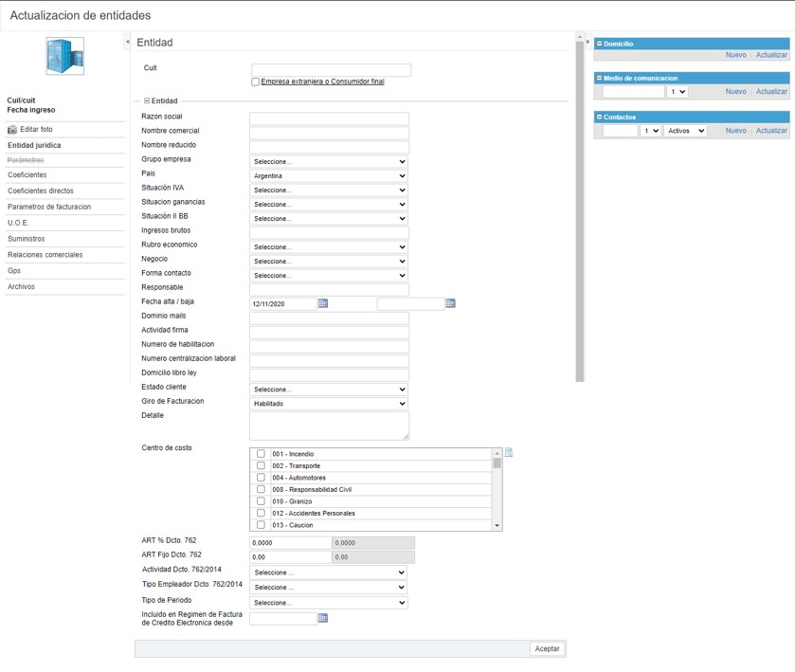The image size is (795, 672).
Task: Click the Razon social text field
Action: pyautogui.click(x=329, y=118)
